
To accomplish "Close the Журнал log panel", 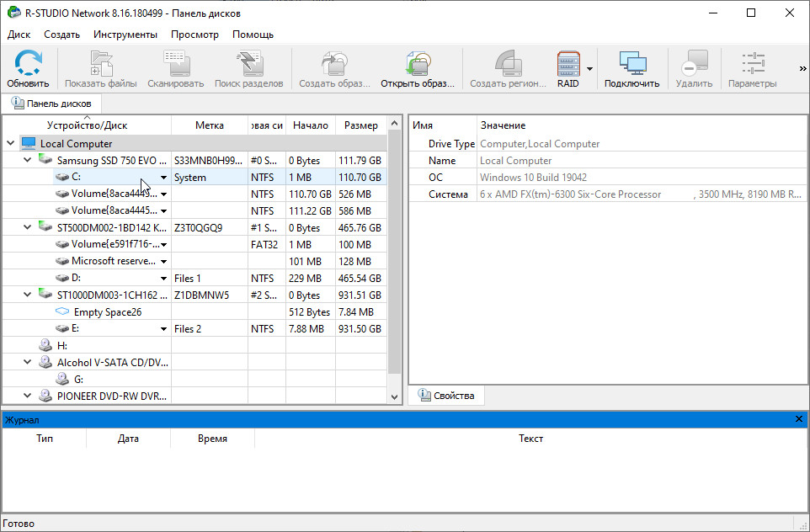I will coord(799,419).
